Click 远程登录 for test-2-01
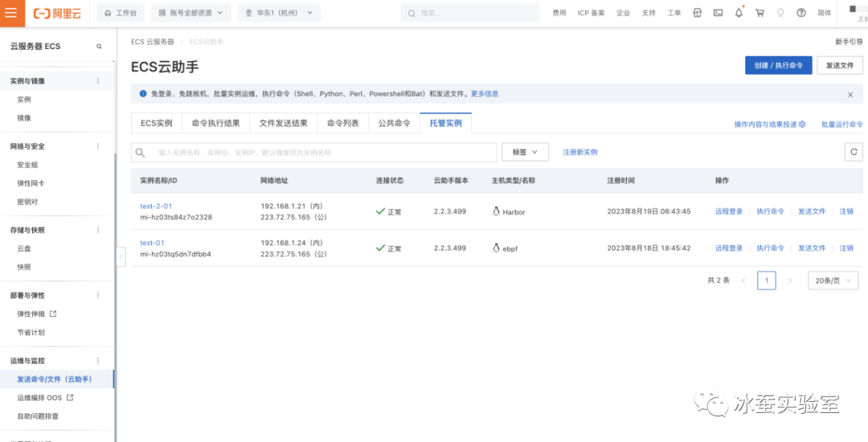 click(729, 211)
